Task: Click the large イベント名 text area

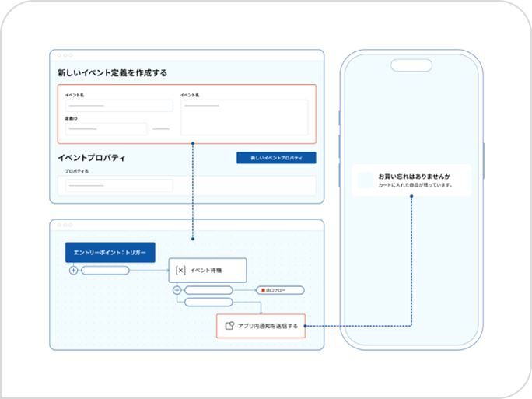Action: click(244, 117)
